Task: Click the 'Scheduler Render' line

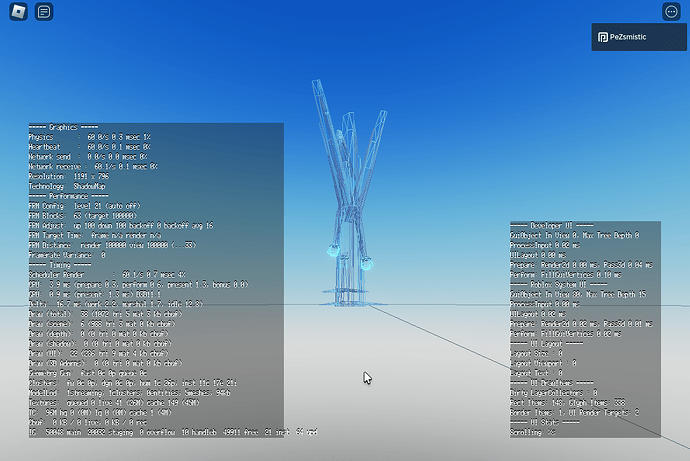Action: (x=107, y=274)
